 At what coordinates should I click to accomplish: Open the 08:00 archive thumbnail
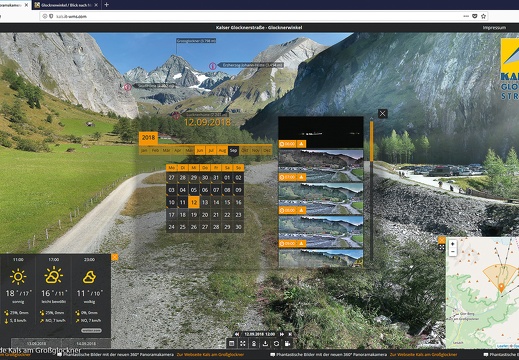point(321,199)
